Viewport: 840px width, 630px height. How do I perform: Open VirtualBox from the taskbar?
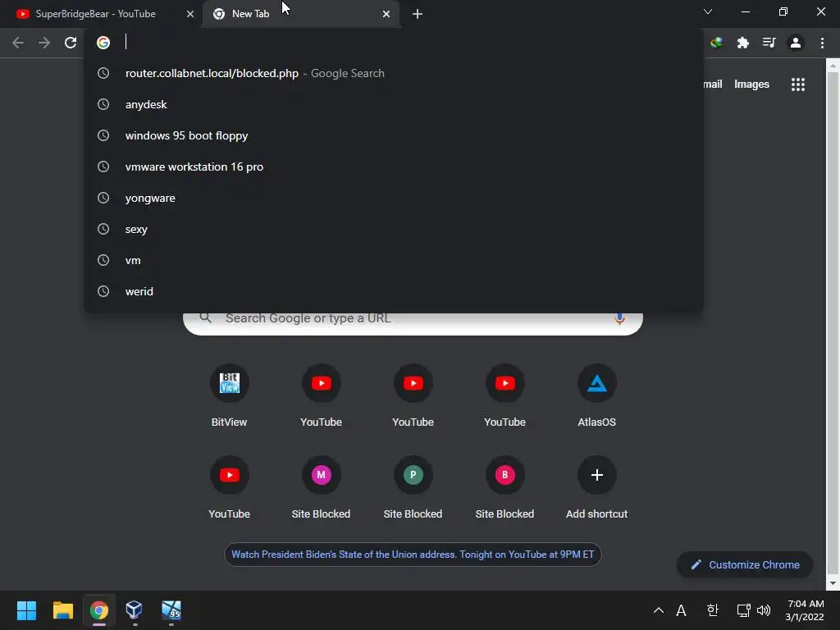134,610
